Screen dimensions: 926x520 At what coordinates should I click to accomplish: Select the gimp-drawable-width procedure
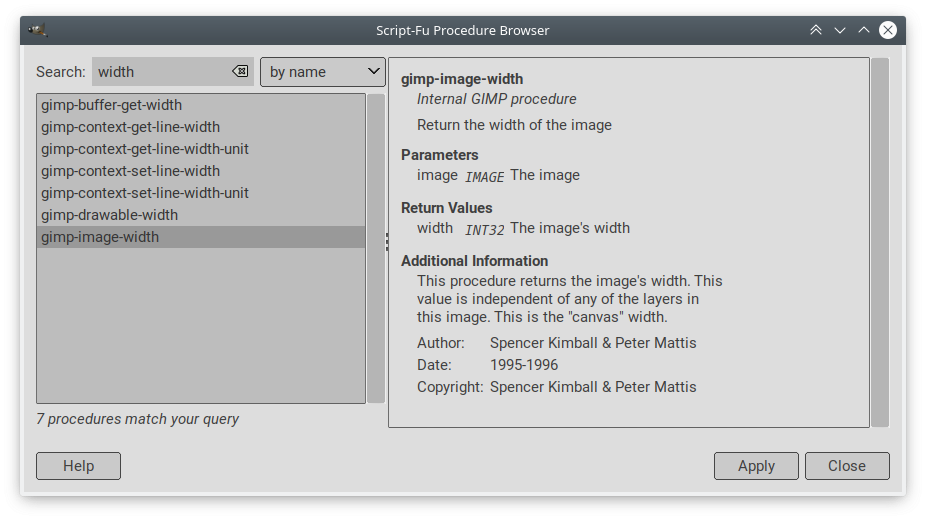109,215
